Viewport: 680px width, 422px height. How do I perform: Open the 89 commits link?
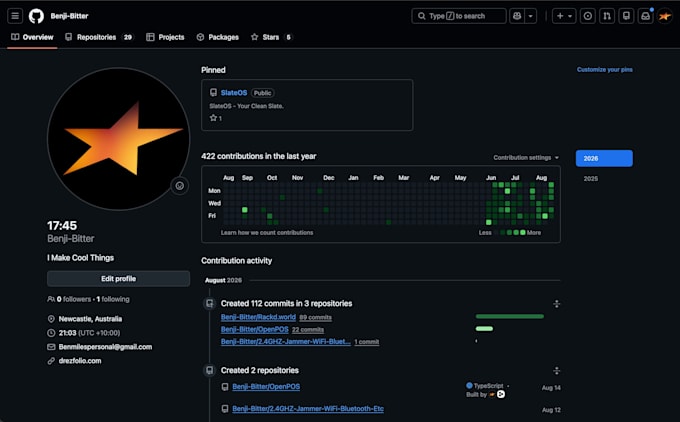coord(315,317)
